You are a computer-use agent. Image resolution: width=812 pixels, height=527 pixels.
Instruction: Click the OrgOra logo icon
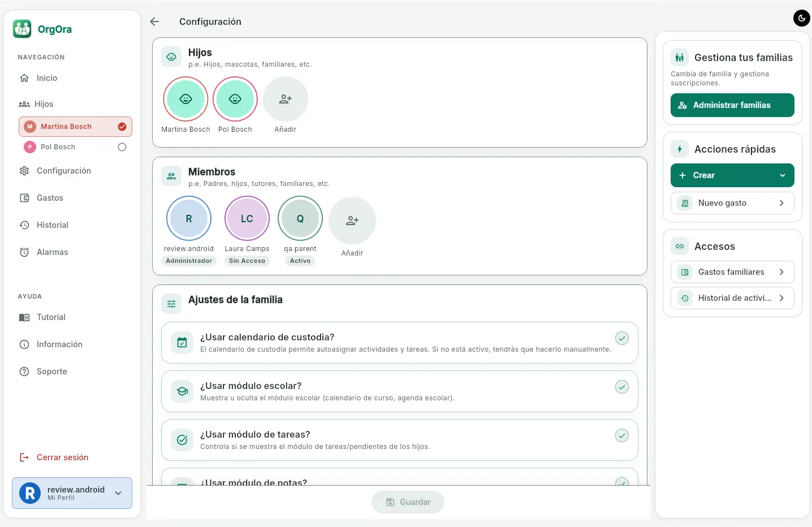coord(22,29)
